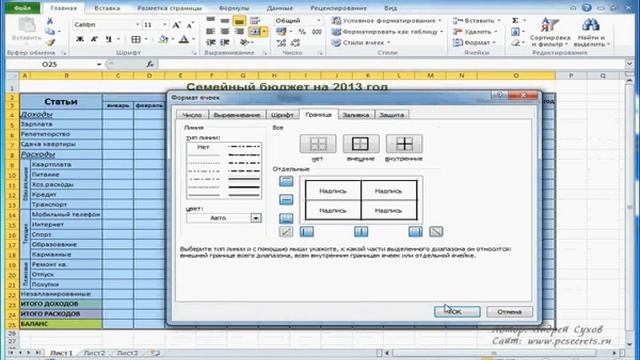
Task: Click the Format Painter brush icon
Action: click(50, 42)
